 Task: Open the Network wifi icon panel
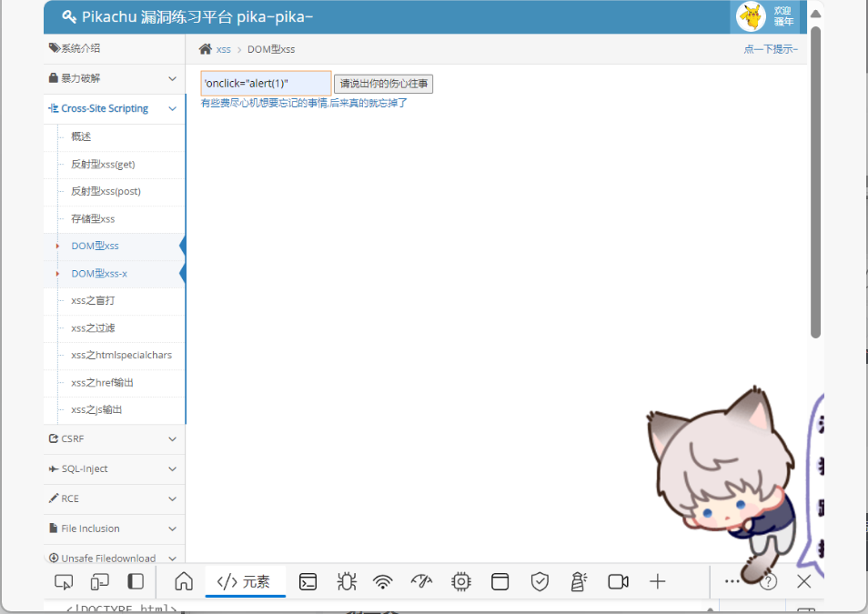tap(382, 582)
